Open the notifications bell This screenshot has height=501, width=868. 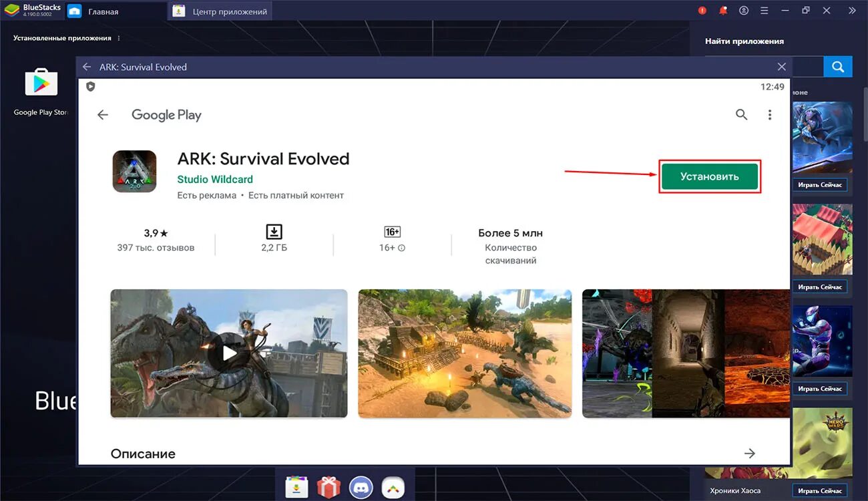point(723,11)
